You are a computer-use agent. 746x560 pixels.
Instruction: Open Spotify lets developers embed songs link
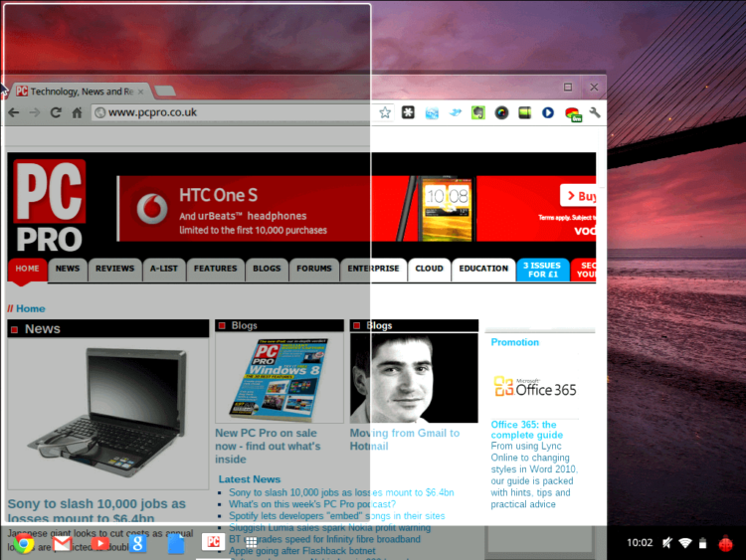point(337,516)
